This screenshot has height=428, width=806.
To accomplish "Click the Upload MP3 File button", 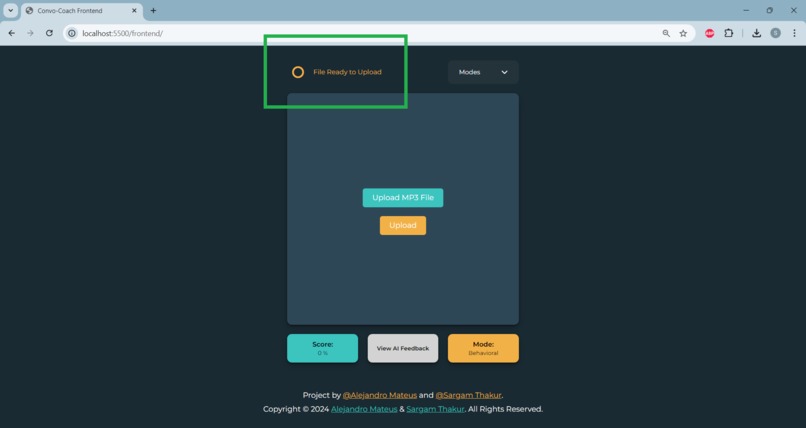I will coord(403,198).
